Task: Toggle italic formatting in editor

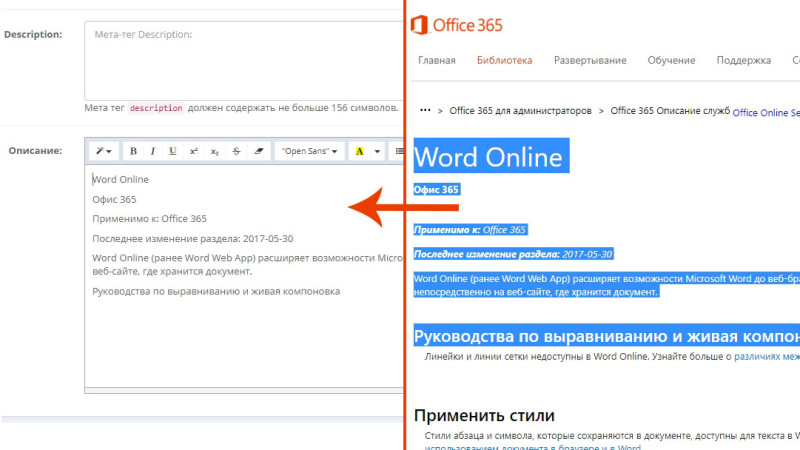Action: click(x=153, y=151)
